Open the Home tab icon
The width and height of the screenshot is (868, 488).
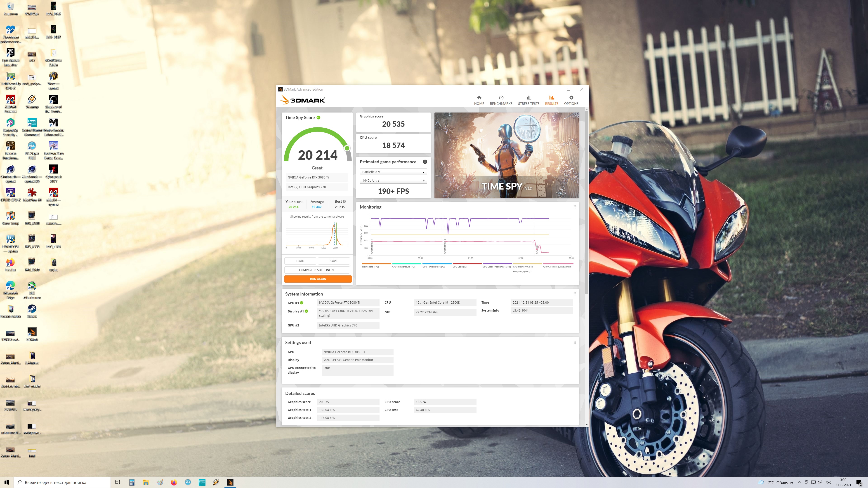click(x=479, y=100)
